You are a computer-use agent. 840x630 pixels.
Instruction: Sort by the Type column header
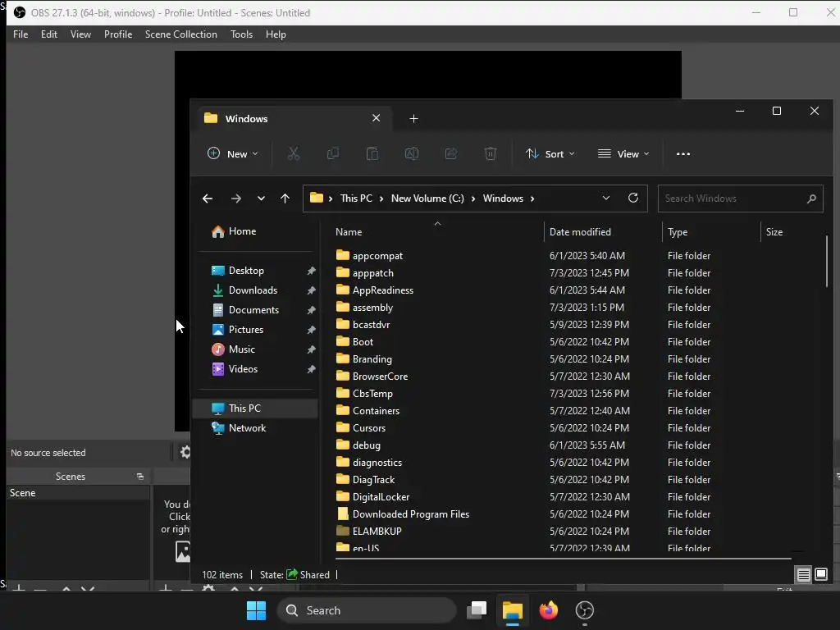[711, 232]
